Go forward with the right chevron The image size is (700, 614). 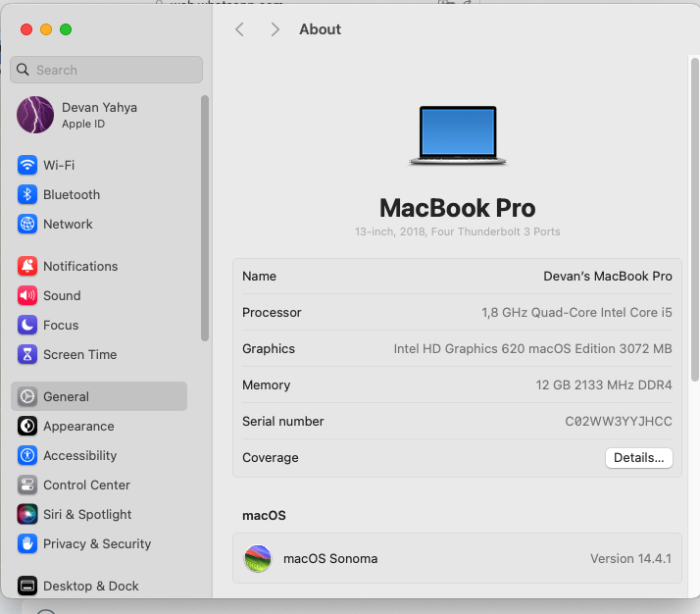coord(275,29)
